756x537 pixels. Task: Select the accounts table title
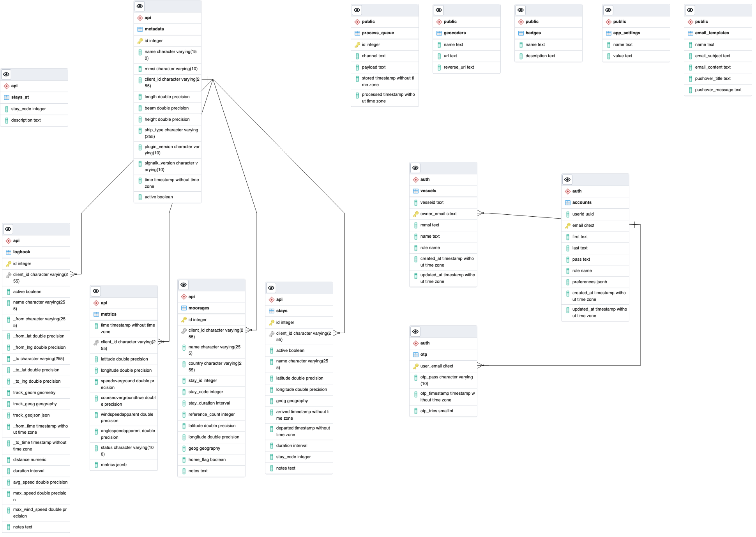(582, 203)
